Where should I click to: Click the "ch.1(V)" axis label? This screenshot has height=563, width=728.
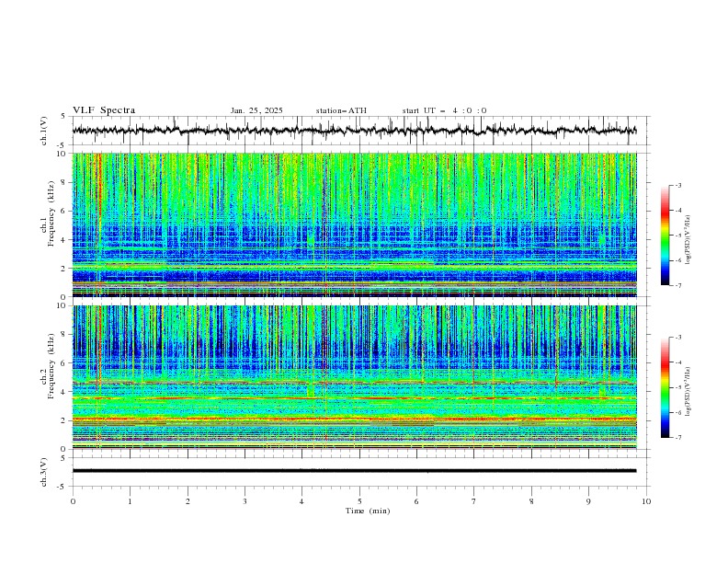[44, 131]
